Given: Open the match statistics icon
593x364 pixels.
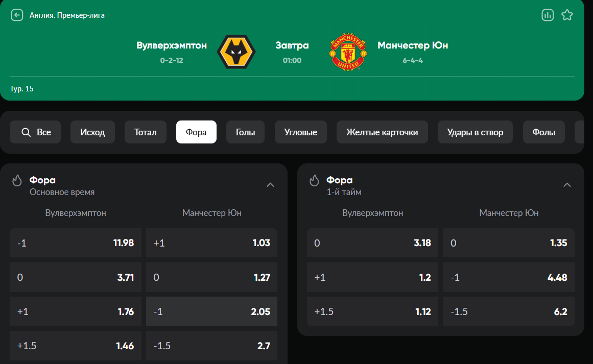Looking at the screenshot, I should 548,15.
